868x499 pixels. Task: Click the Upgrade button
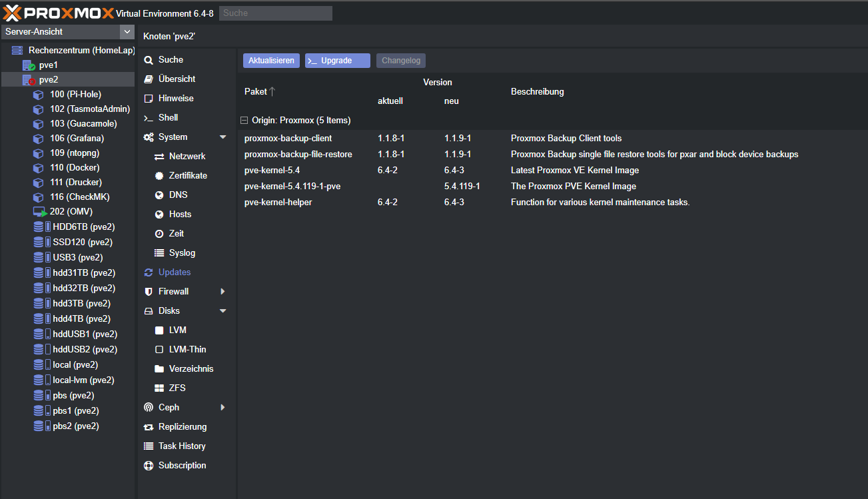[x=337, y=61]
